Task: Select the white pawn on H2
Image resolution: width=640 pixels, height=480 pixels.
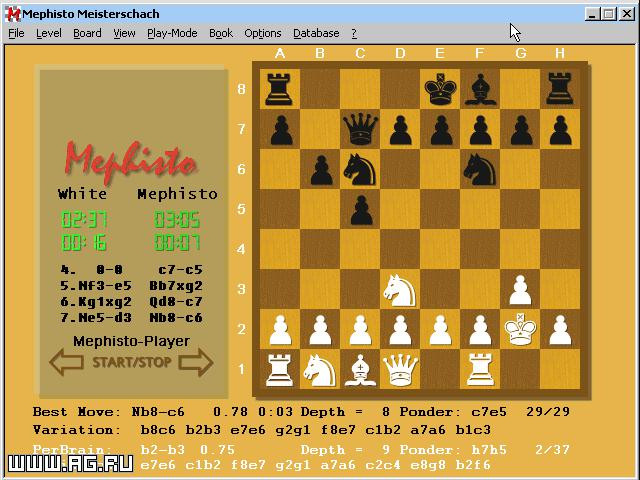Action: pos(560,330)
